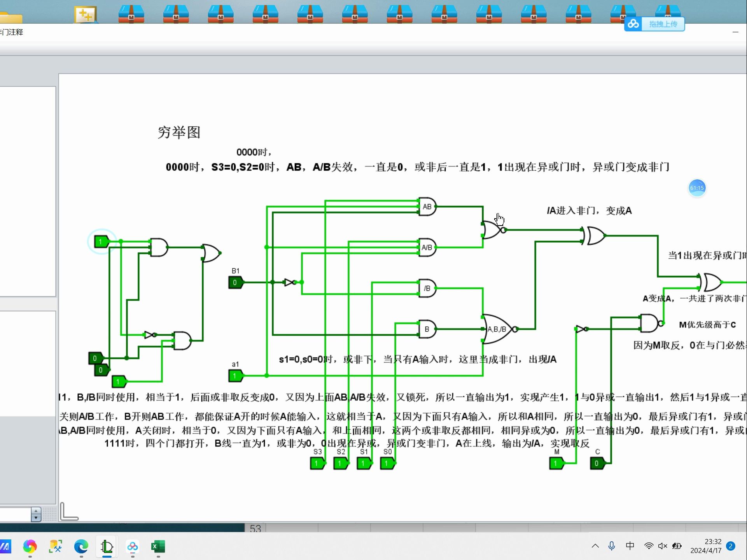Click the muted volume tray icon

663,546
